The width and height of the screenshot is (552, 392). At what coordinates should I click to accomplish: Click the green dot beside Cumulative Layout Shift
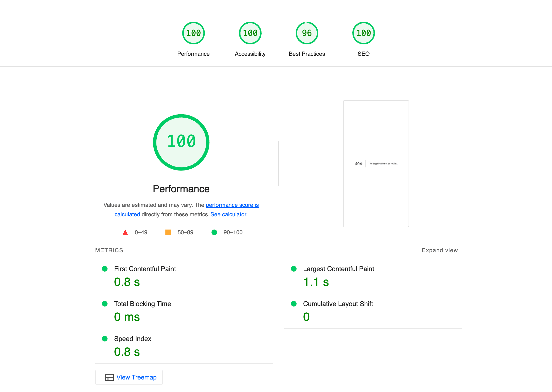[294, 304]
